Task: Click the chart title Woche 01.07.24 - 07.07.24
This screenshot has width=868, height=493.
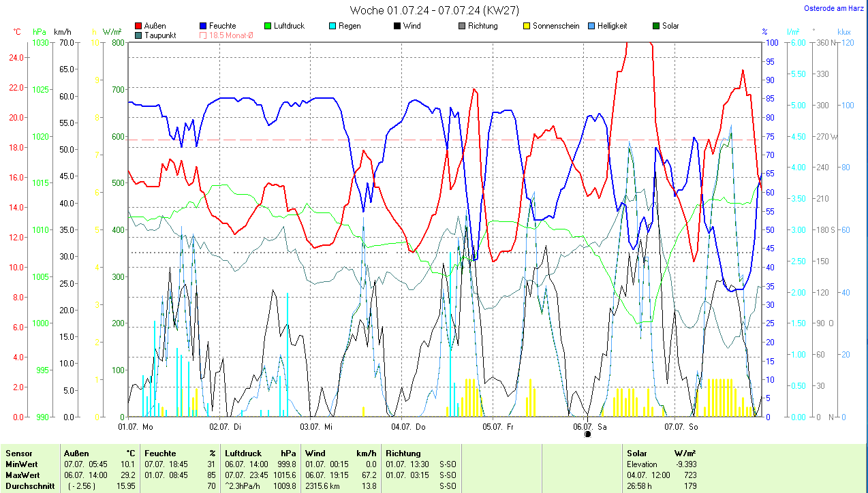Action: pyautogui.click(x=433, y=10)
